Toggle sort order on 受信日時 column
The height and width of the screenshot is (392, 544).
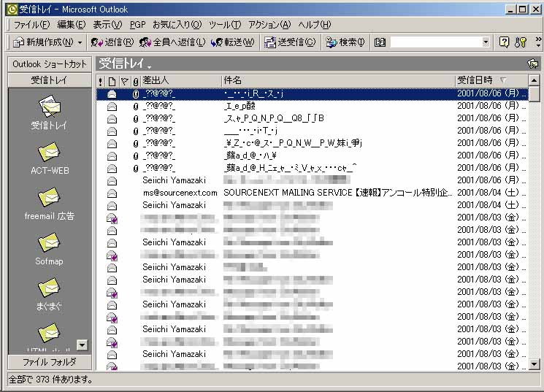click(x=489, y=80)
